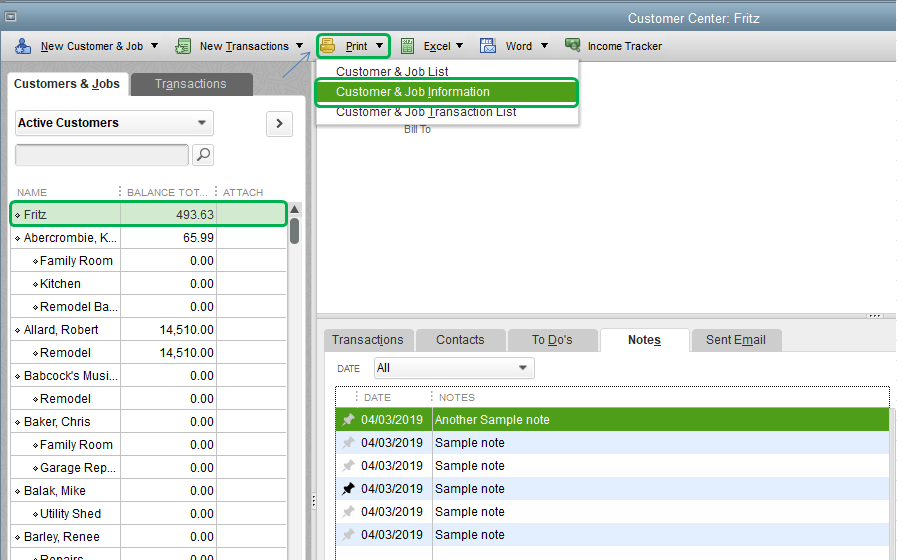The width and height of the screenshot is (897, 560).
Task: Unpin the black-pinned Sample note
Action: (348, 488)
